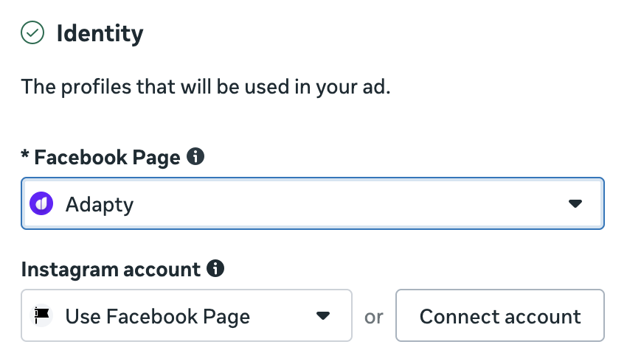This screenshot has height=364, width=627.
Task: Click the Facebook Page info icon
Action: pos(195,156)
